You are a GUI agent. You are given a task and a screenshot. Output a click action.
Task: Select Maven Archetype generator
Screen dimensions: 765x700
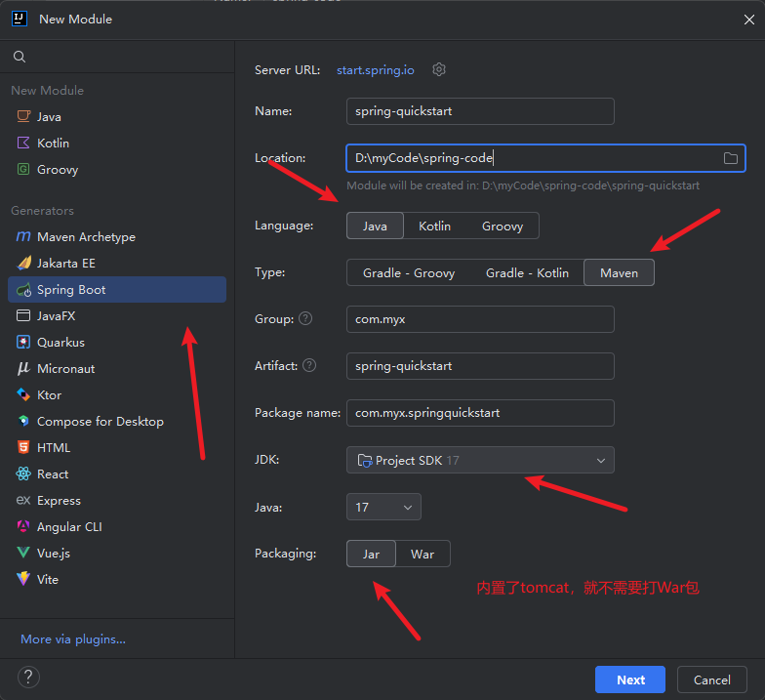pos(86,237)
